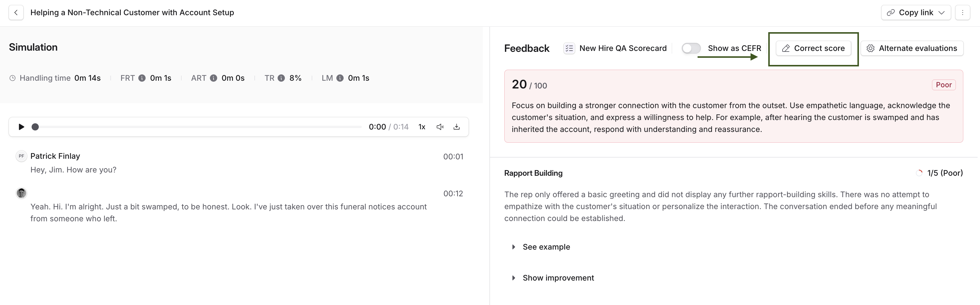The width and height of the screenshot is (980, 305).
Task: Toggle Show as CEFR switch
Action: [691, 48]
